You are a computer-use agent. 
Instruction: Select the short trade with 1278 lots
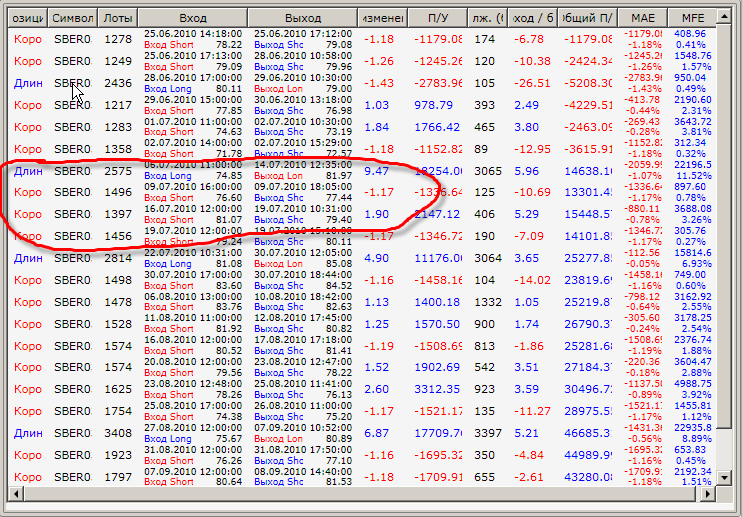coord(362,39)
